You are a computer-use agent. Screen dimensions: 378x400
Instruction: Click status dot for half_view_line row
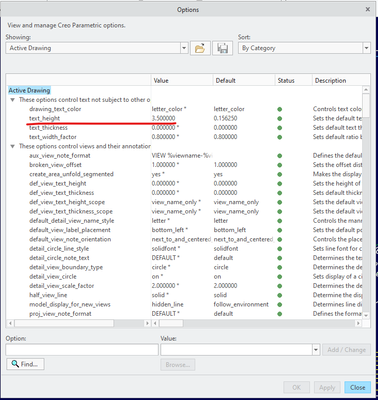pyautogui.click(x=280, y=295)
